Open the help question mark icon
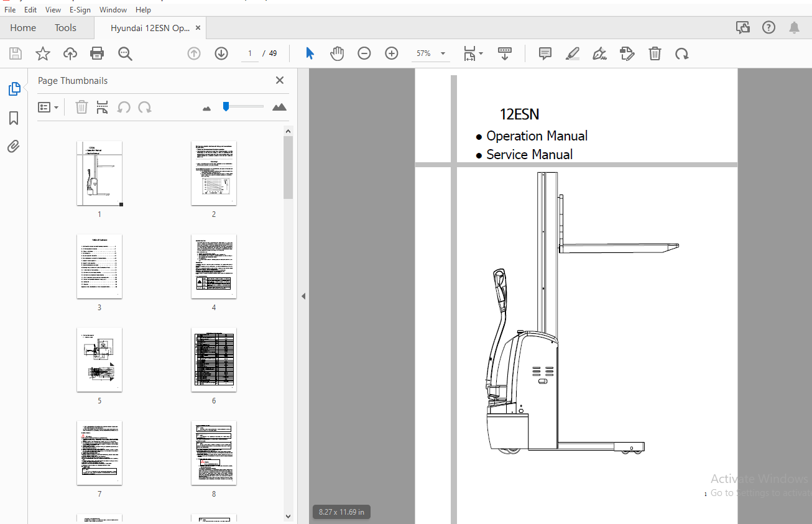The height and width of the screenshot is (524, 812). pos(769,27)
